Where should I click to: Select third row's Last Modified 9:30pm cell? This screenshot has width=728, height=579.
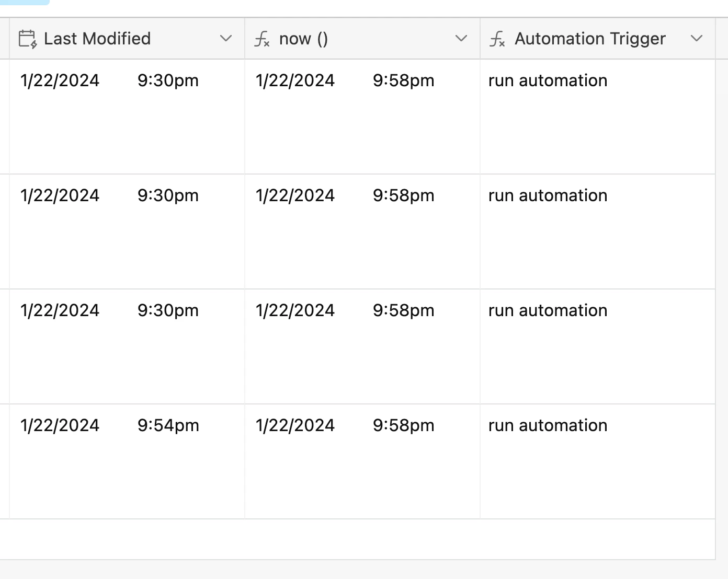point(127,346)
